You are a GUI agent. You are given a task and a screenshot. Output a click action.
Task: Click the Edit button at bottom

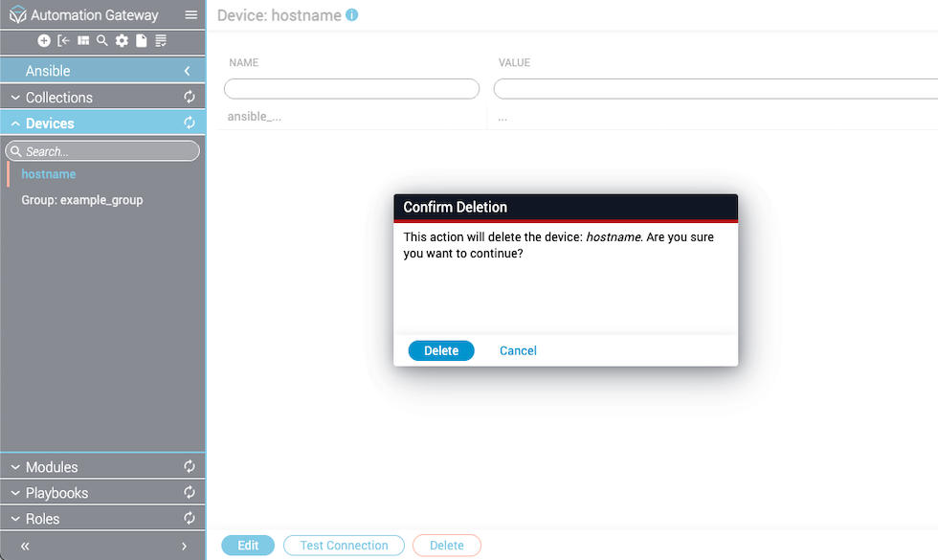(248, 546)
